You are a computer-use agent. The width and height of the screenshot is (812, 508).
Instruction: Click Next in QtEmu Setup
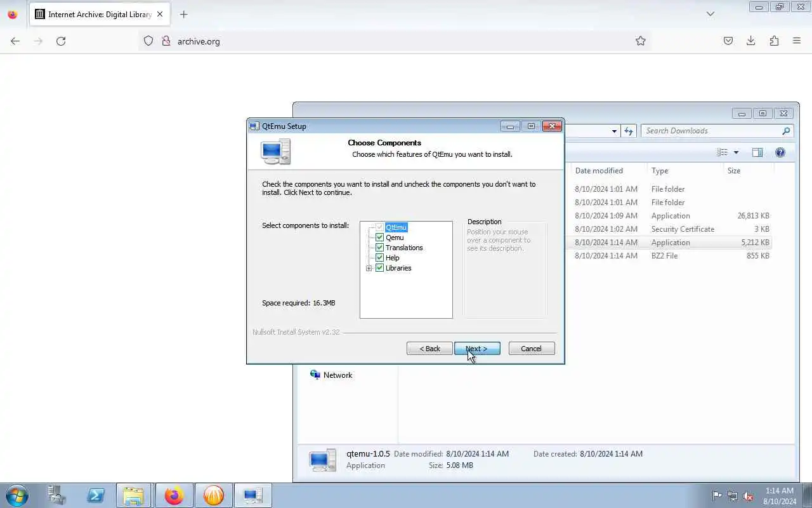pyautogui.click(x=477, y=349)
